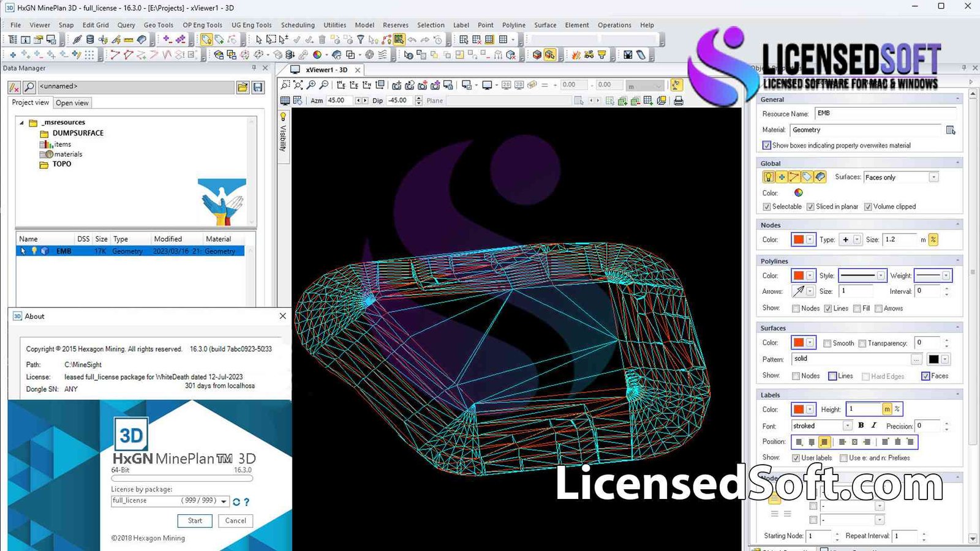Toggle the User labels checkbox
This screenshot has width=980, height=551.
coord(796,458)
